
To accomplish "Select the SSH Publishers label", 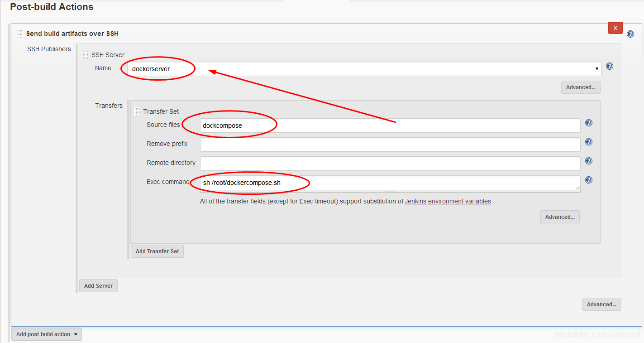I will (x=49, y=49).
